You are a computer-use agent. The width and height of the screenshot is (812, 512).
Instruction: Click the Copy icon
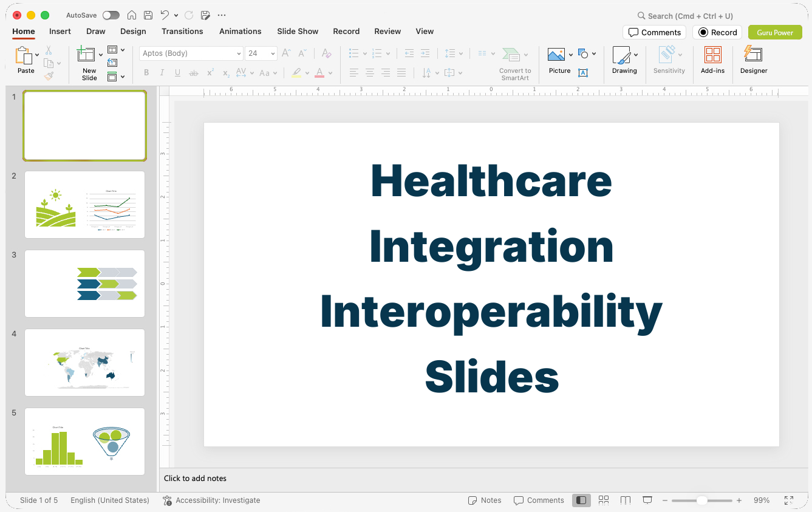49,63
